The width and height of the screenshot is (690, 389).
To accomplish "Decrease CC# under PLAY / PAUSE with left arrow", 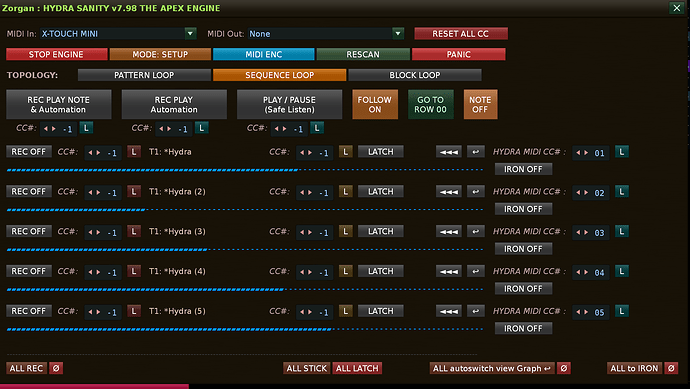I will (276, 129).
